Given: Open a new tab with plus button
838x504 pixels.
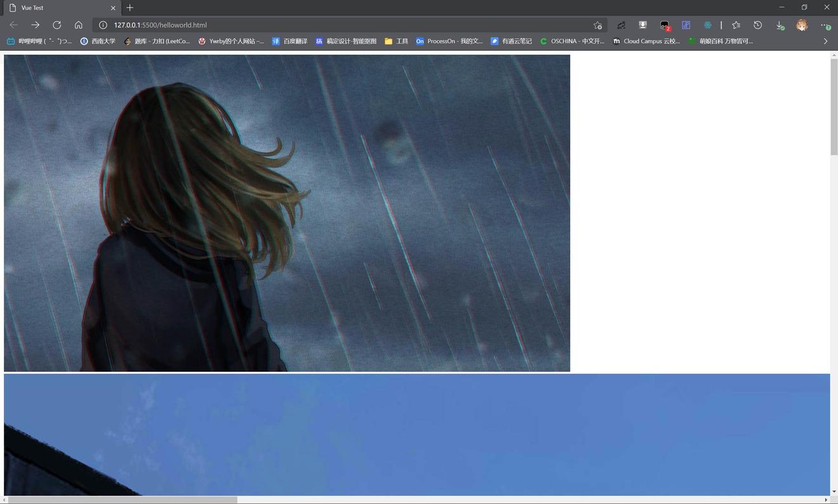Looking at the screenshot, I should coord(130,8).
